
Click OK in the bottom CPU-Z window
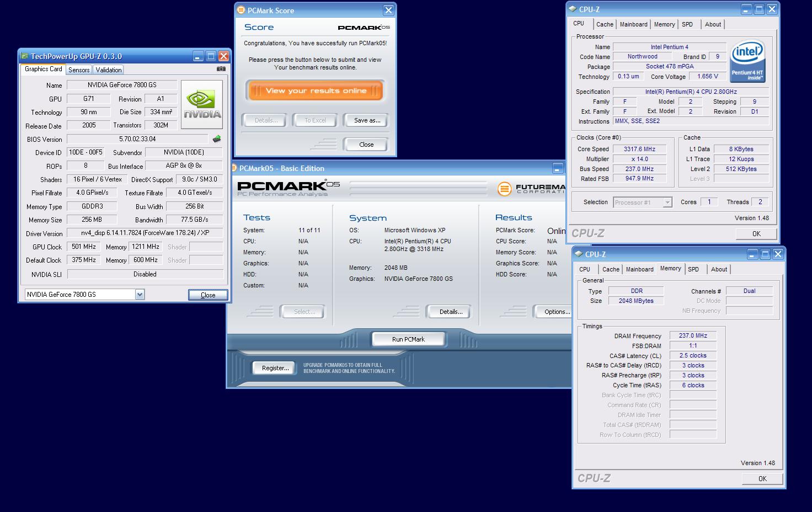[x=762, y=479]
